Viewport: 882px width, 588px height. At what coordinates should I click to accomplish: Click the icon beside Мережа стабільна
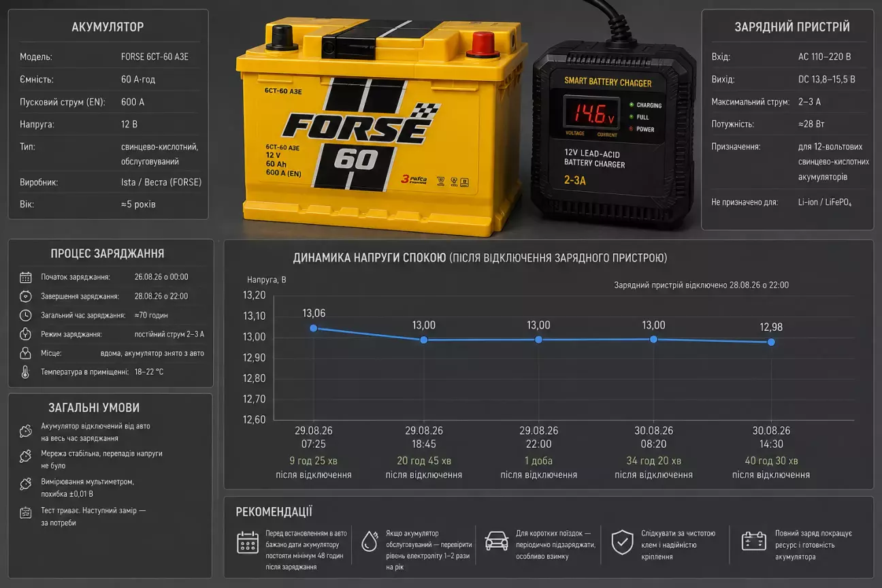26,456
